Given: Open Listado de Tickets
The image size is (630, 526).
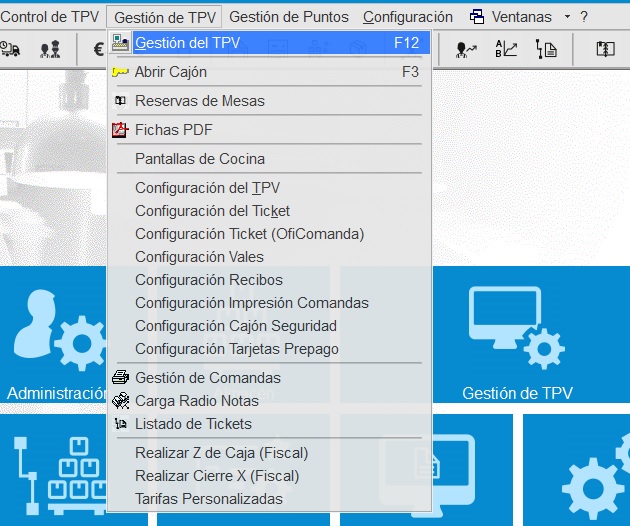Looking at the screenshot, I should point(270,424).
